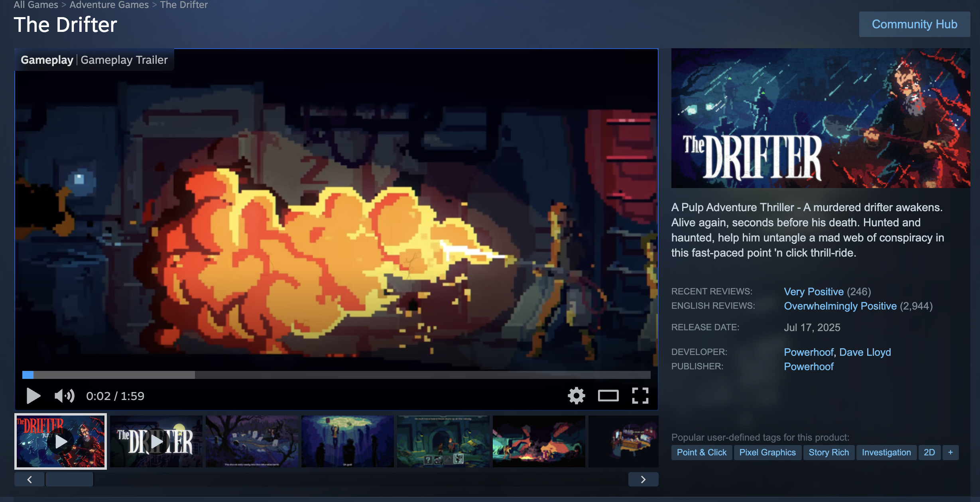Screen dimensions: 980x502
Task: View the graveyard screenshot thumbnail
Action: tap(252, 441)
